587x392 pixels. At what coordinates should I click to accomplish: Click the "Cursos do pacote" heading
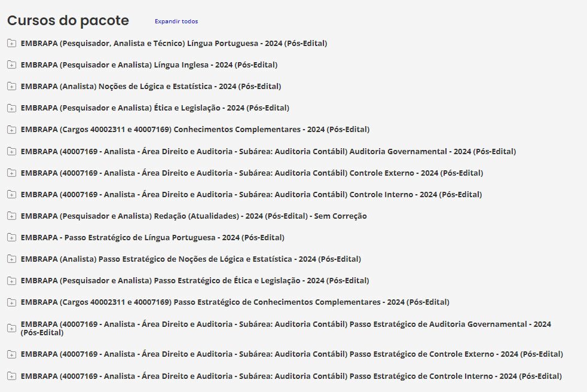(x=68, y=20)
